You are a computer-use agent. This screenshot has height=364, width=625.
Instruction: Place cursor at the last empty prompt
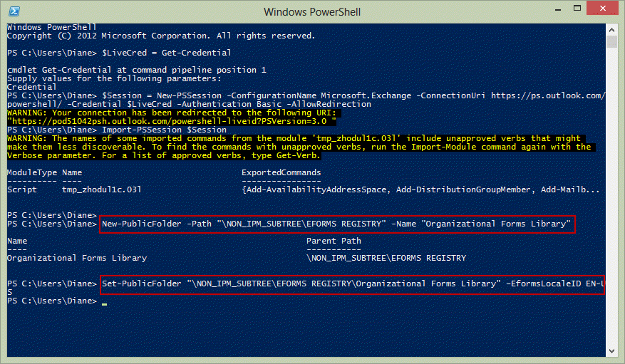(x=105, y=301)
